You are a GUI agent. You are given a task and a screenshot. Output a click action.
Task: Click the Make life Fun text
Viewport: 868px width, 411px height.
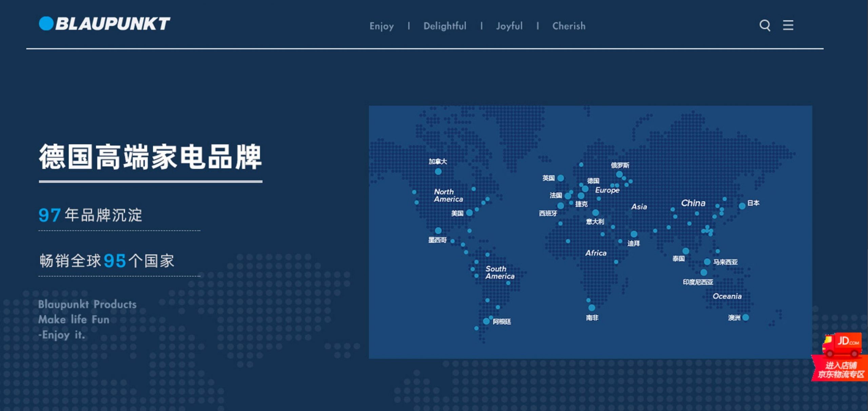(74, 320)
